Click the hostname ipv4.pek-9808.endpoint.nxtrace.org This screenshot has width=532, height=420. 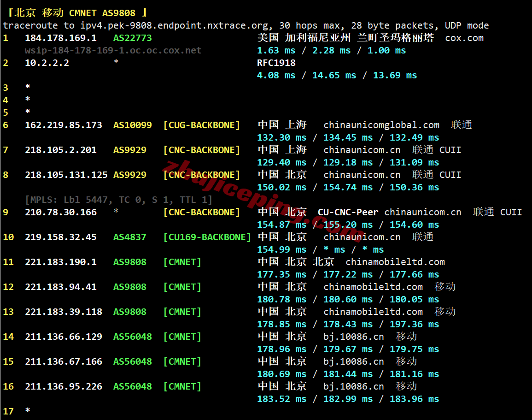(175, 25)
